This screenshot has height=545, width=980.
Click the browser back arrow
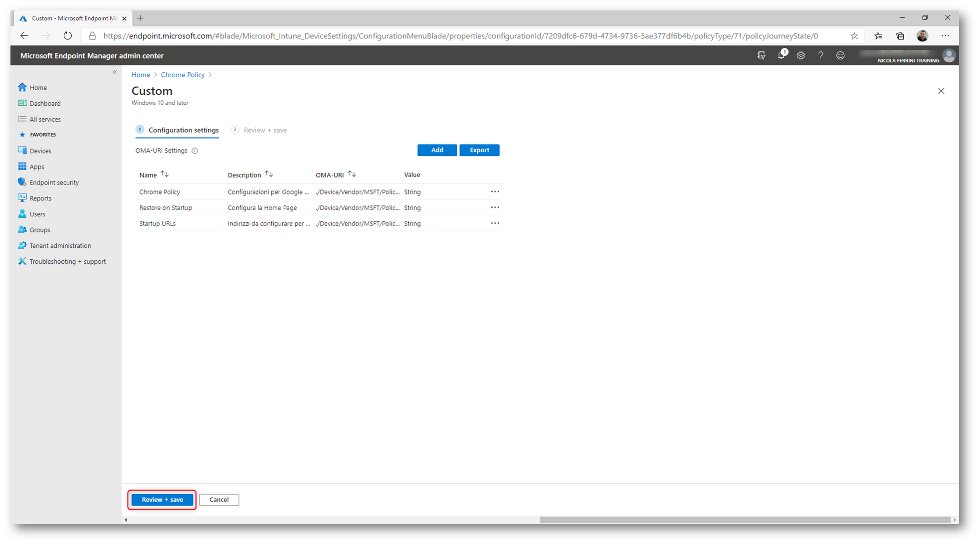pyautogui.click(x=24, y=36)
